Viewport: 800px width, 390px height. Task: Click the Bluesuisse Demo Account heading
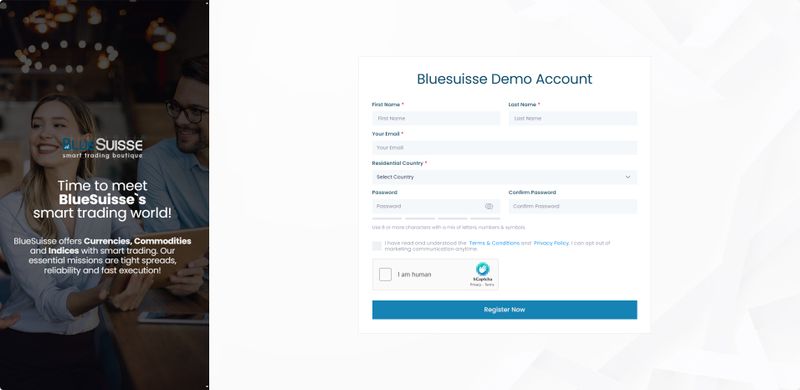pyautogui.click(x=505, y=79)
